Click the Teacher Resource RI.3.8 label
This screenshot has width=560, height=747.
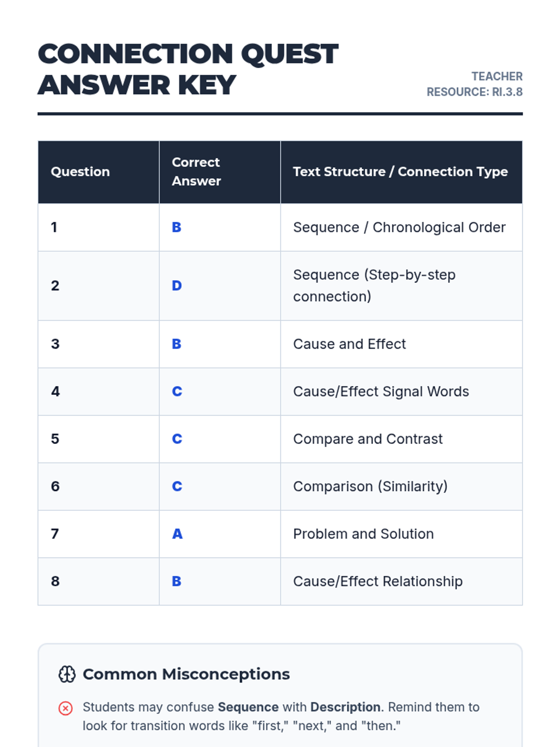coord(474,84)
